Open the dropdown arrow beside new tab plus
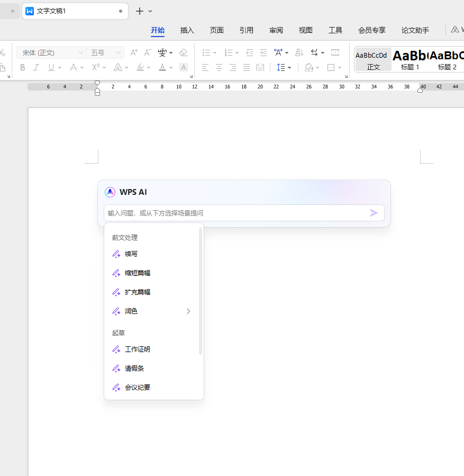The height and width of the screenshot is (476, 464). tap(150, 12)
